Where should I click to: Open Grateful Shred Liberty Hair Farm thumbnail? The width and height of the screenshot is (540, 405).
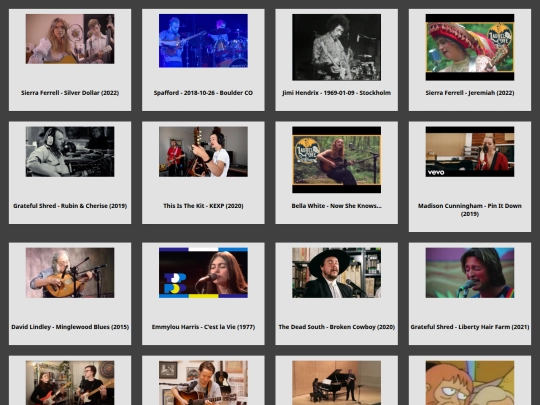470,273
